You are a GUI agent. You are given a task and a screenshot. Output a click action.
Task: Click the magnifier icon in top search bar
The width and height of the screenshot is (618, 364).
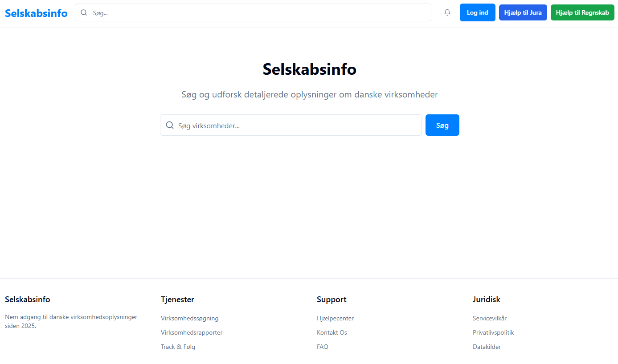click(x=84, y=12)
